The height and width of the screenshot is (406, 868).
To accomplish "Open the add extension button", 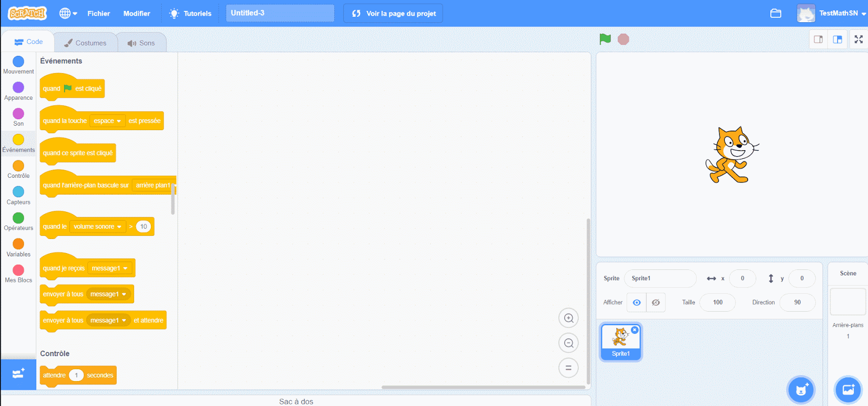I will (x=18, y=374).
